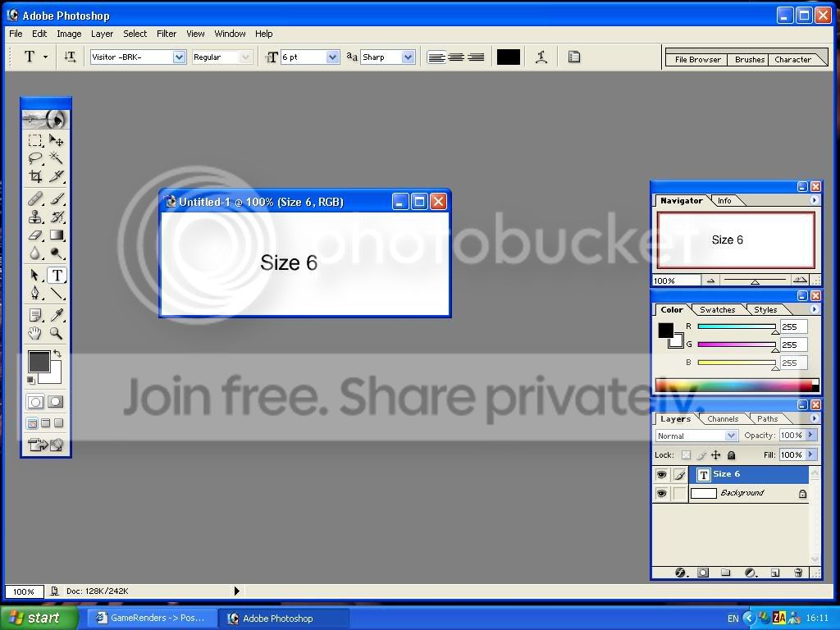This screenshot has height=630, width=840.
Task: Hide the Background layer visibility
Action: point(662,493)
